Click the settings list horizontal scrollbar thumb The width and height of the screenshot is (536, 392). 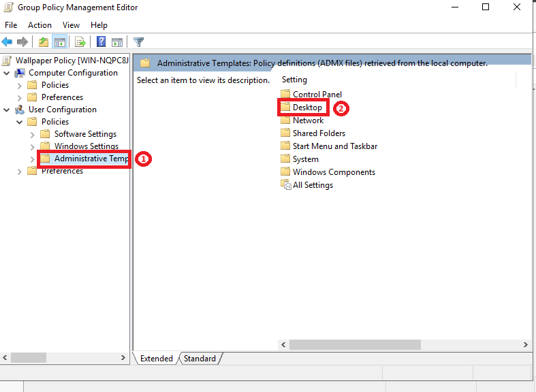tap(355, 344)
